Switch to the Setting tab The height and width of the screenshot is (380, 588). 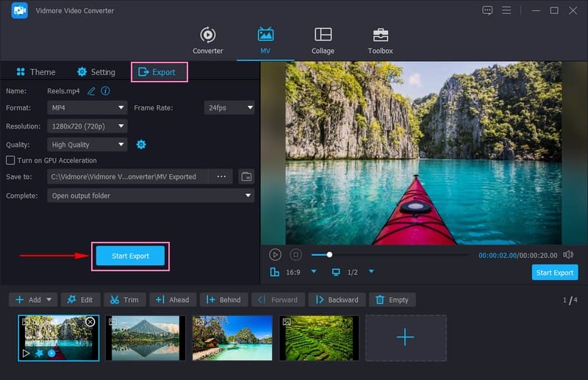(96, 72)
